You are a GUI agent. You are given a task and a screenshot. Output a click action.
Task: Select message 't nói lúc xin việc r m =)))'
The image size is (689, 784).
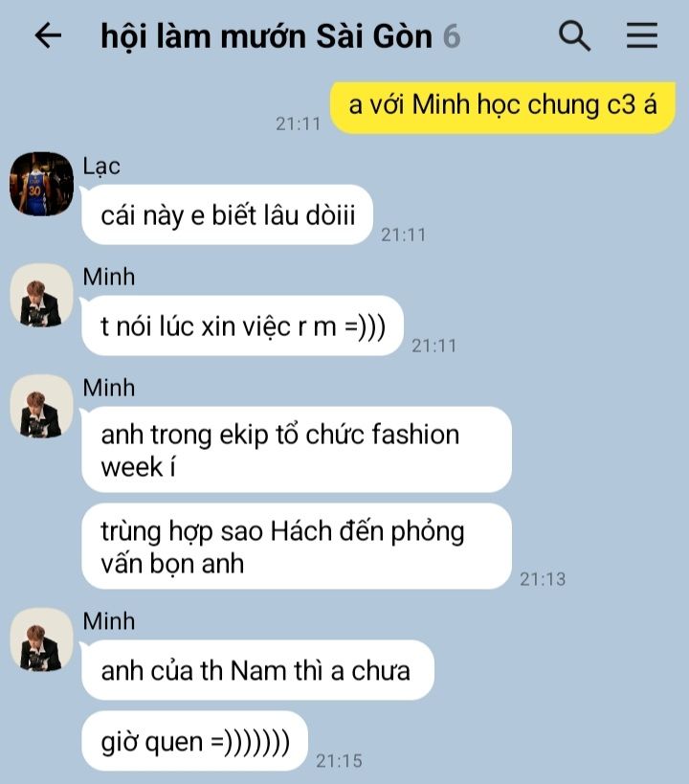tap(242, 326)
